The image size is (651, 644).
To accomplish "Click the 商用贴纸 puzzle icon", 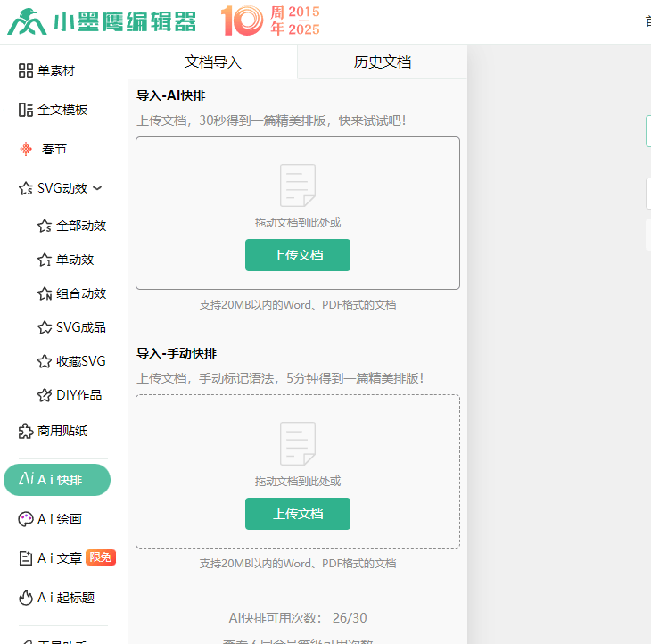I will point(26,431).
